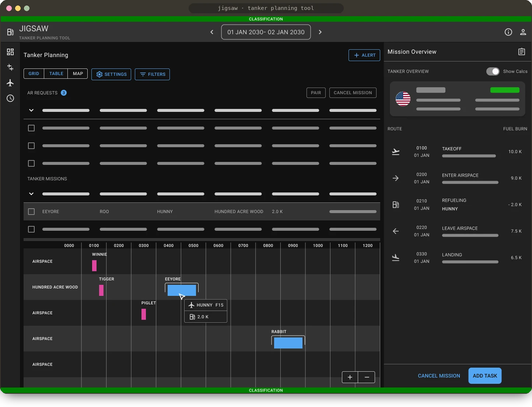Switch to the TABLE view tab

(56, 74)
